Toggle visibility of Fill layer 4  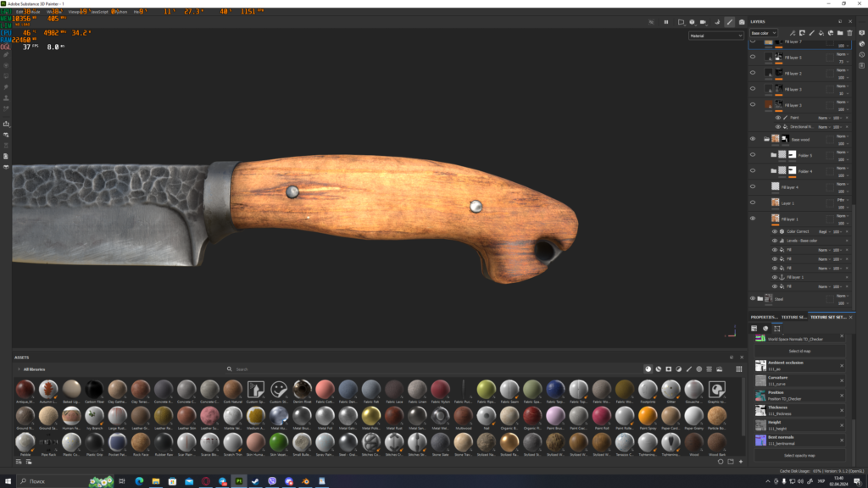(753, 187)
